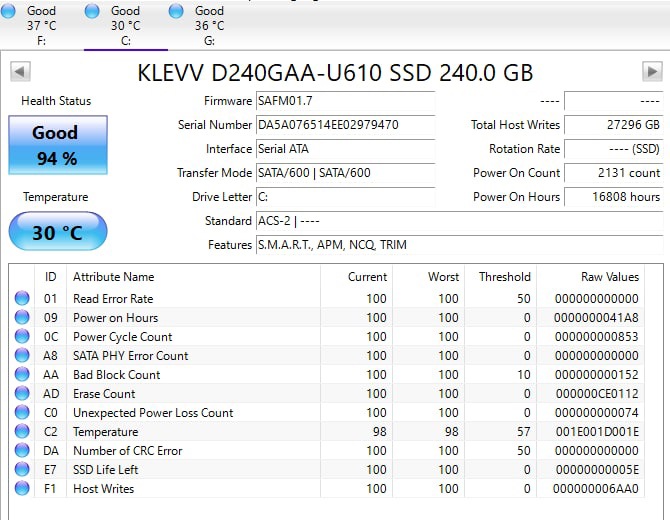Viewport: 670px width, 520px height.
Task: Click status orb for Power Cycle Count
Action: [x=22, y=336]
